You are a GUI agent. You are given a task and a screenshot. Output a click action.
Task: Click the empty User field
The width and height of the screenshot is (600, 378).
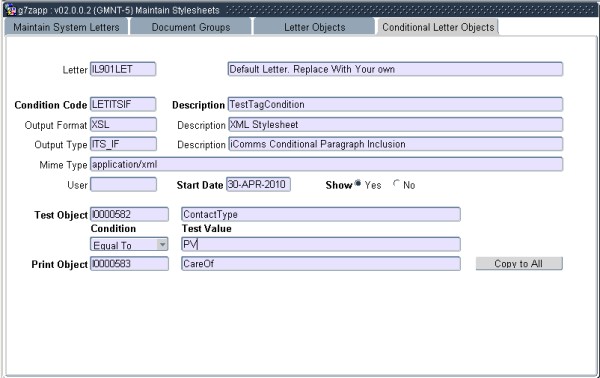(x=123, y=184)
